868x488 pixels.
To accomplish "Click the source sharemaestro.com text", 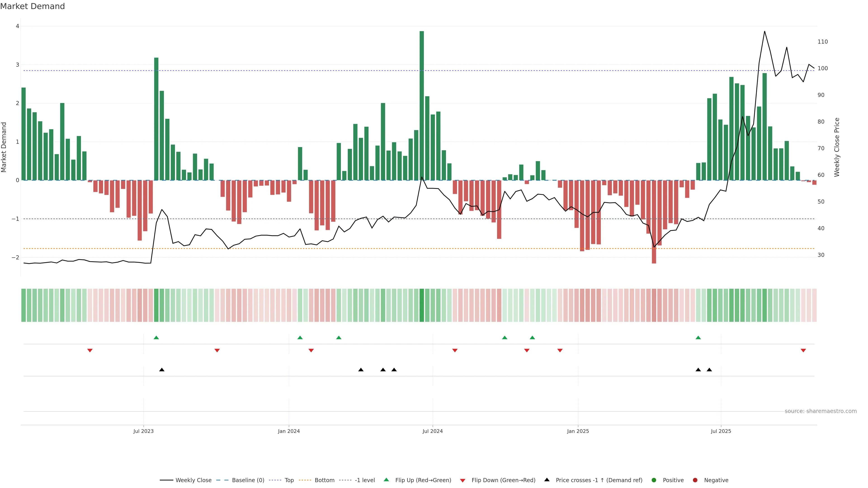I will pyautogui.click(x=821, y=411).
